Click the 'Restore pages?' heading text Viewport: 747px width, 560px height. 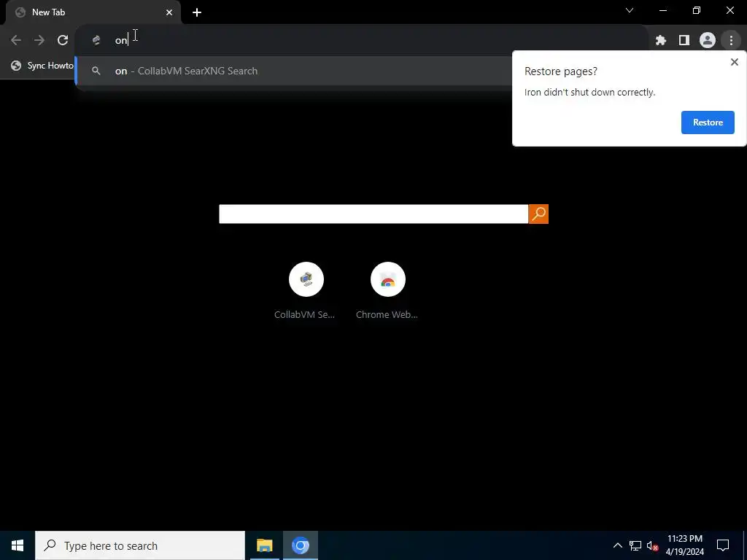click(x=561, y=71)
